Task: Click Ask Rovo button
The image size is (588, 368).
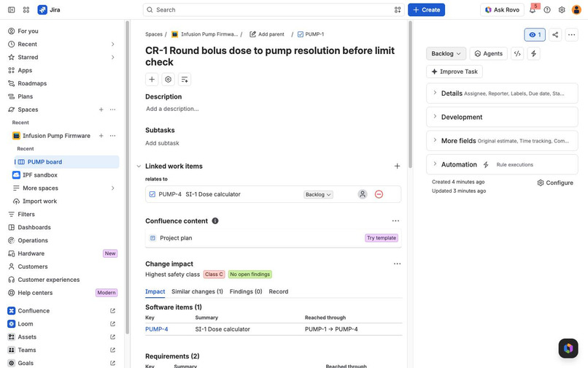Action: tap(502, 9)
